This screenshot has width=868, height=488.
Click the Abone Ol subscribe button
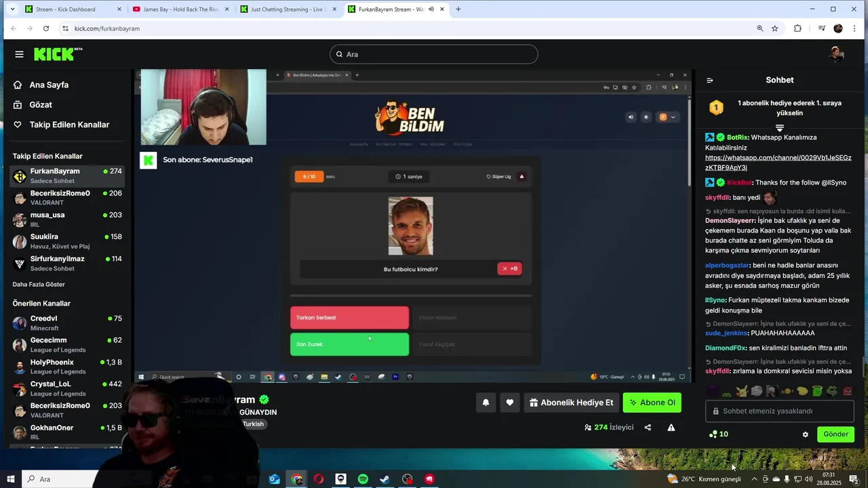(652, 403)
